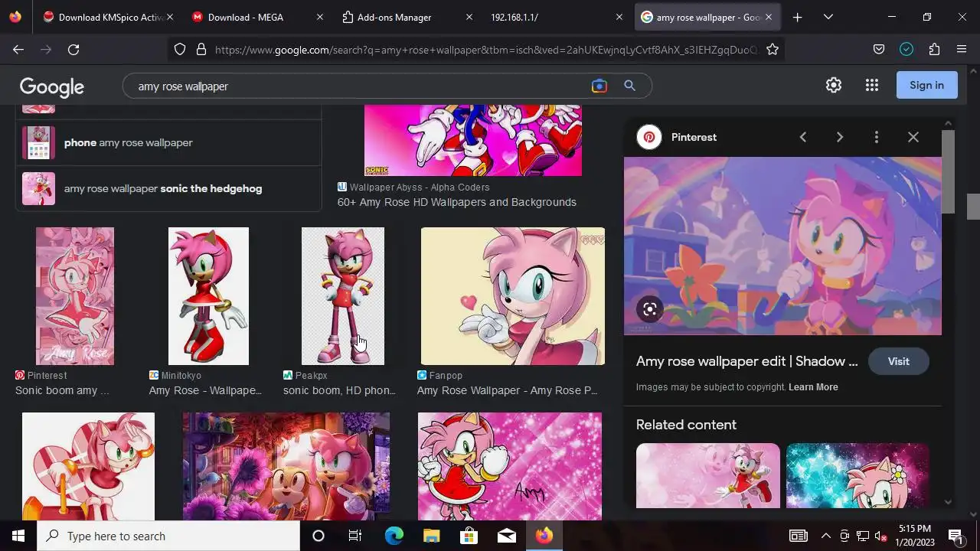Show next image in preview panel
Image resolution: width=980 pixels, height=551 pixels.
[x=839, y=137]
